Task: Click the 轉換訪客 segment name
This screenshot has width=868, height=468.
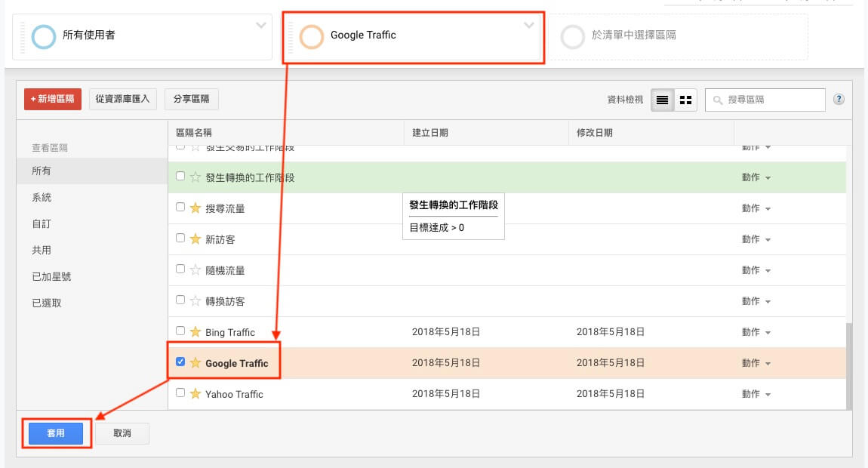Action: pos(225,302)
